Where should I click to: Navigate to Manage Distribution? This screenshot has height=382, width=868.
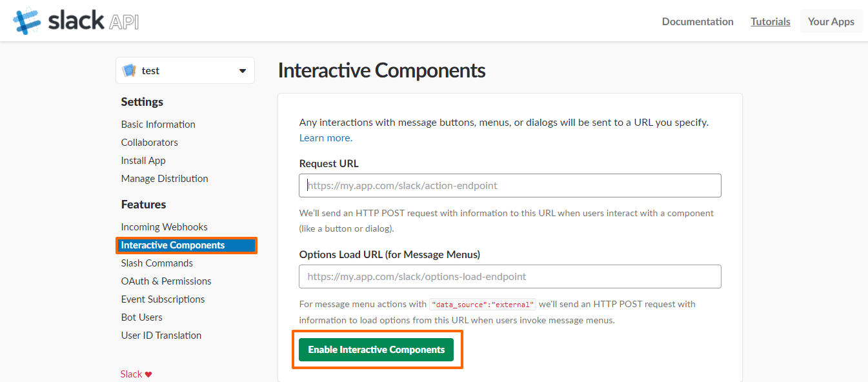pos(165,178)
